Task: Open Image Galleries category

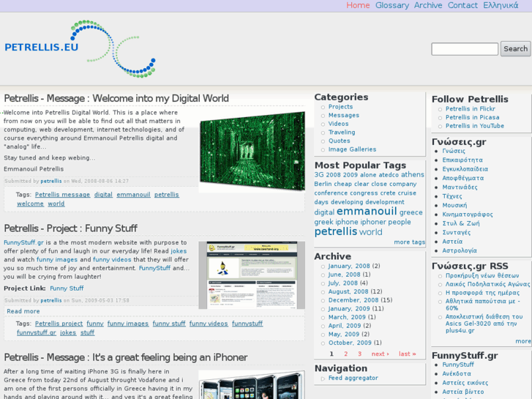Action: [352, 149]
